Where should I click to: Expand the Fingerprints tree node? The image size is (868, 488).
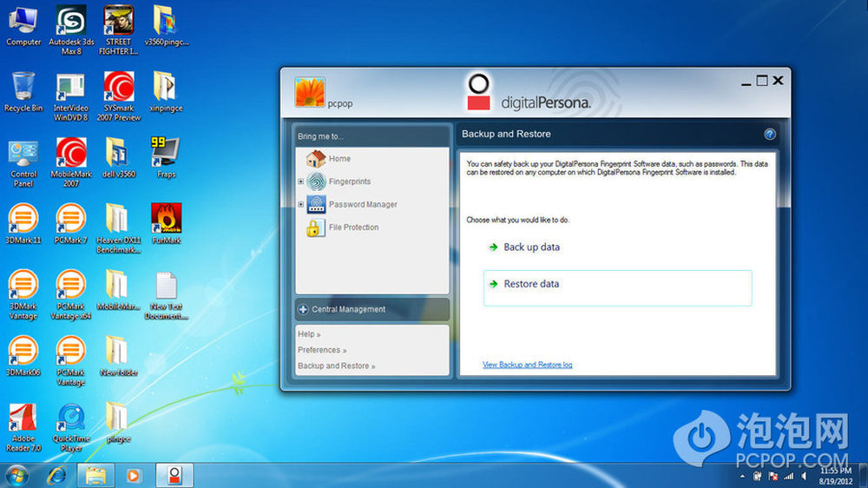pyautogui.click(x=300, y=181)
